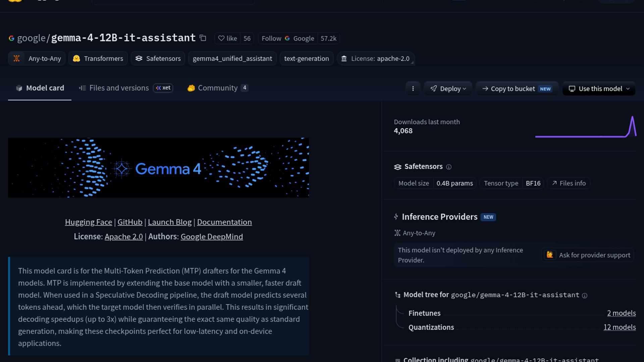644x362 pixels.
Task: Select the Any-to-Any tag
Action: pos(37,58)
